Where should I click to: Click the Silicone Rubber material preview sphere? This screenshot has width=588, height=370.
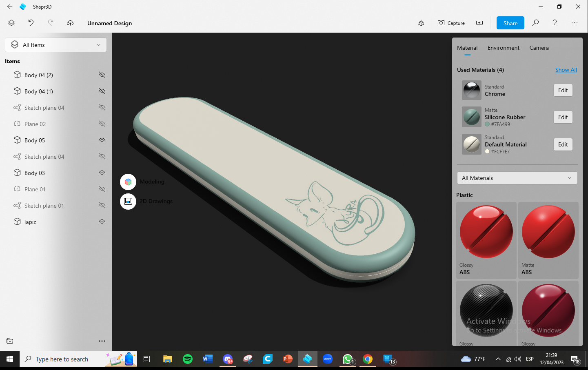[x=472, y=117]
